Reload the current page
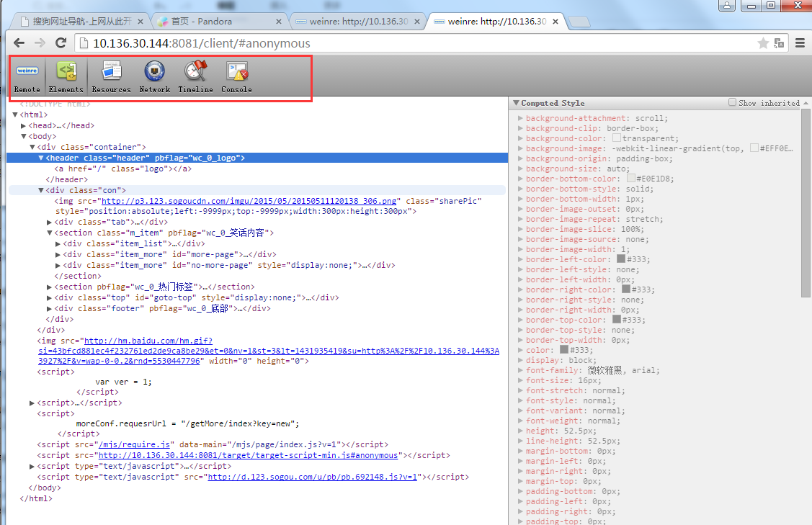The image size is (812, 525). click(x=61, y=43)
